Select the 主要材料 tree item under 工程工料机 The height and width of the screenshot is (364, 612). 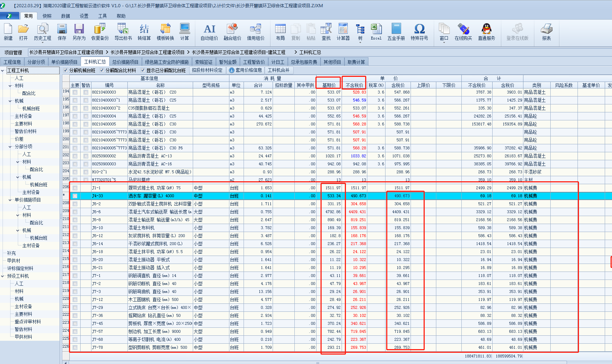[x=23, y=124]
